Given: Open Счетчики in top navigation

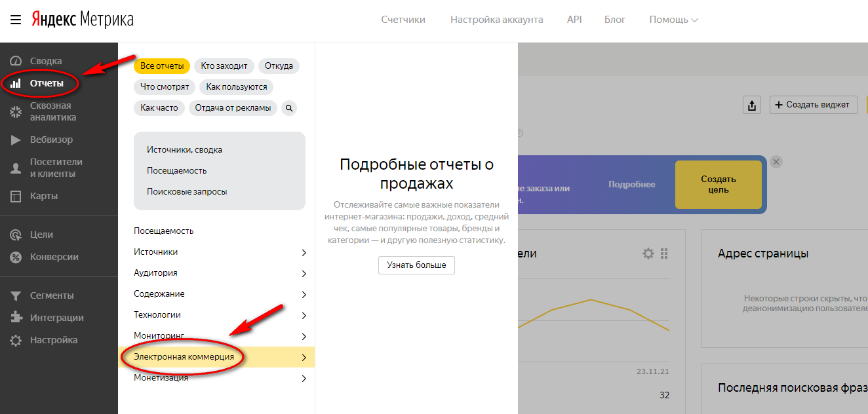Looking at the screenshot, I should point(403,20).
